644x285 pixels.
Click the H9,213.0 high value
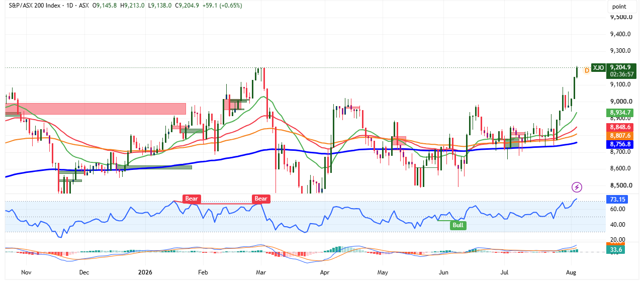tap(131, 6)
